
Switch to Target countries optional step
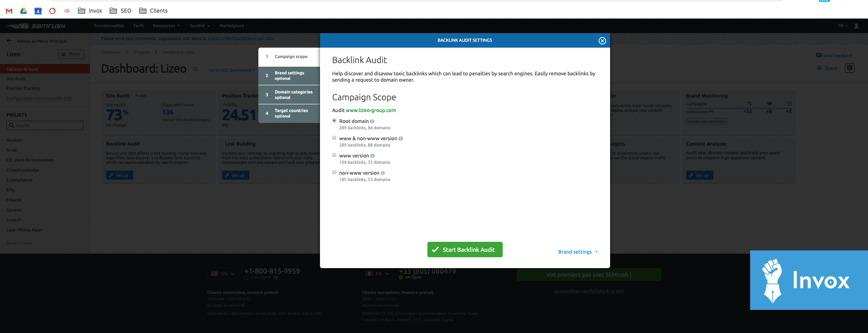pyautogui.click(x=289, y=113)
